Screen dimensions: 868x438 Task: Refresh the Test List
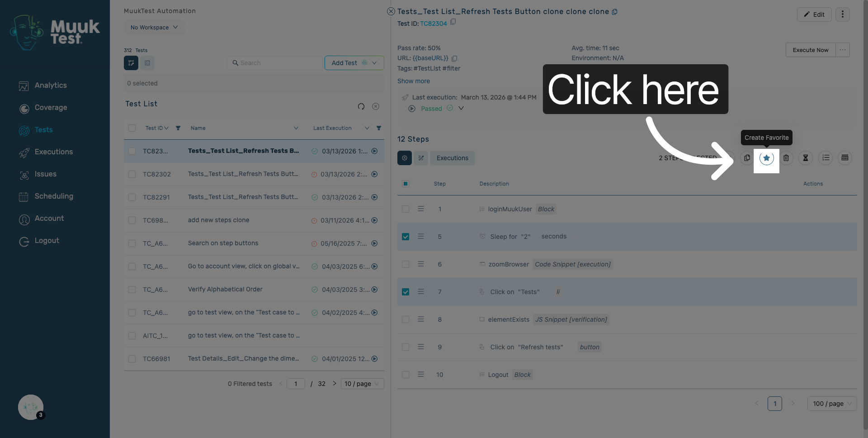click(x=361, y=106)
